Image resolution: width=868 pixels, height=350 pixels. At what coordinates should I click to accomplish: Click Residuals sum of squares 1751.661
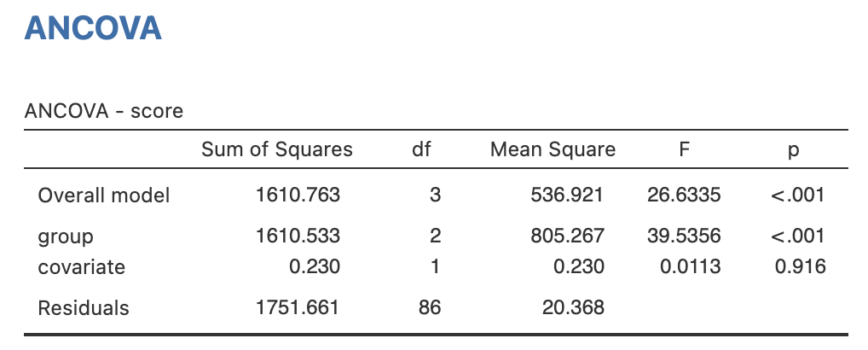coord(298,308)
